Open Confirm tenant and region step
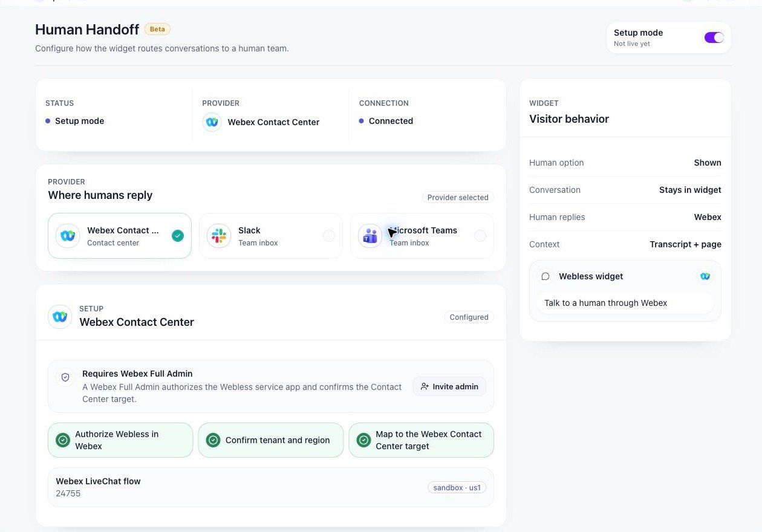This screenshot has height=532, width=762. tap(271, 440)
